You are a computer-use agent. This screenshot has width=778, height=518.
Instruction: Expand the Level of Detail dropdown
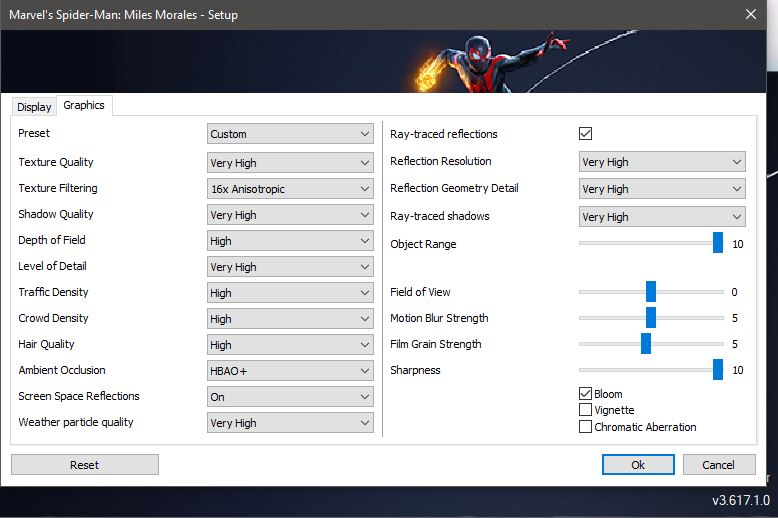[290, 267]
